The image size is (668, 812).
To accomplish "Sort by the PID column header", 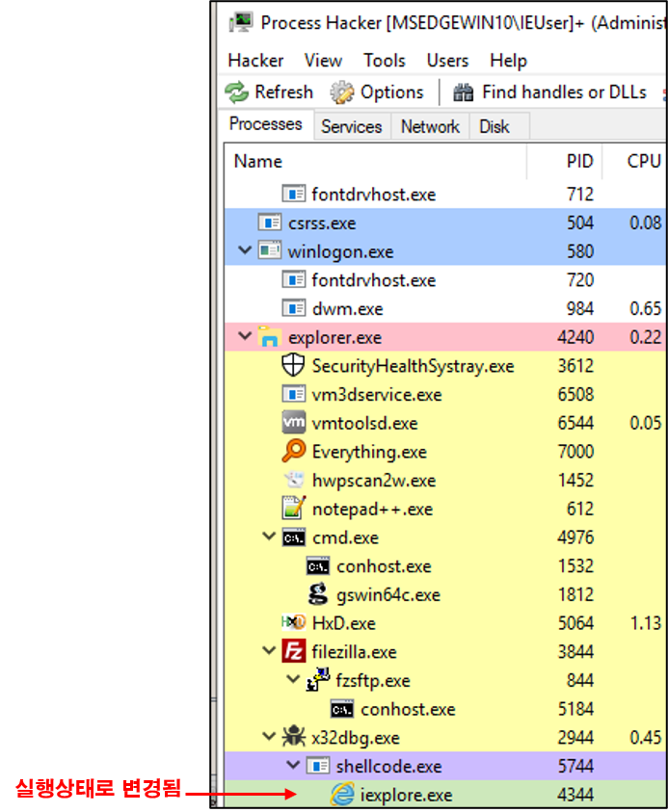I will coord(564,162).
